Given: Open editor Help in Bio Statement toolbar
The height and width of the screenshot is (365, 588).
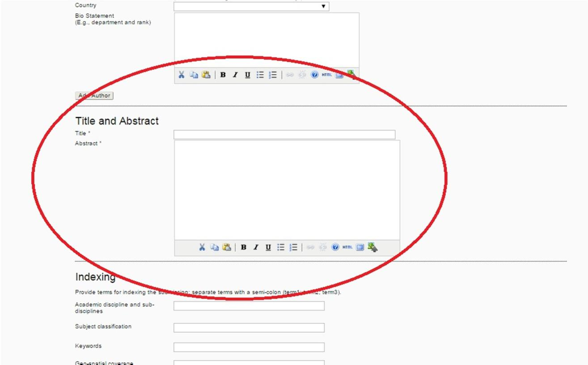Looking at the screenshot, I should pyautogui.click(x=314, y=75).
